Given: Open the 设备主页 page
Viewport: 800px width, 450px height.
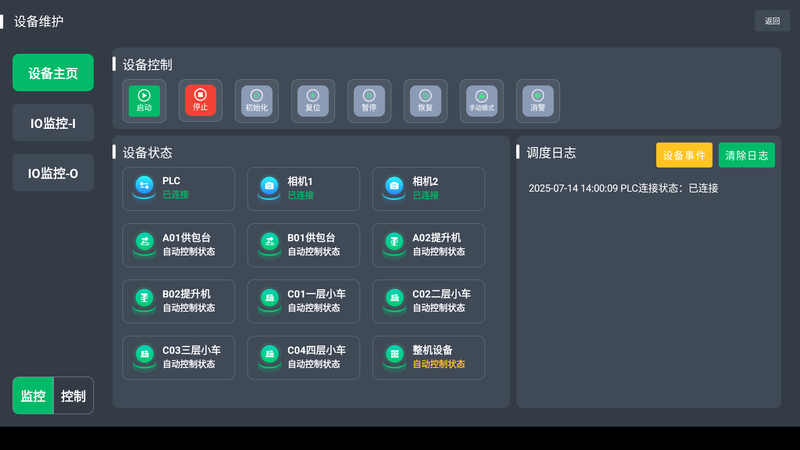Looking at the screenshot, I should (53, 72).
